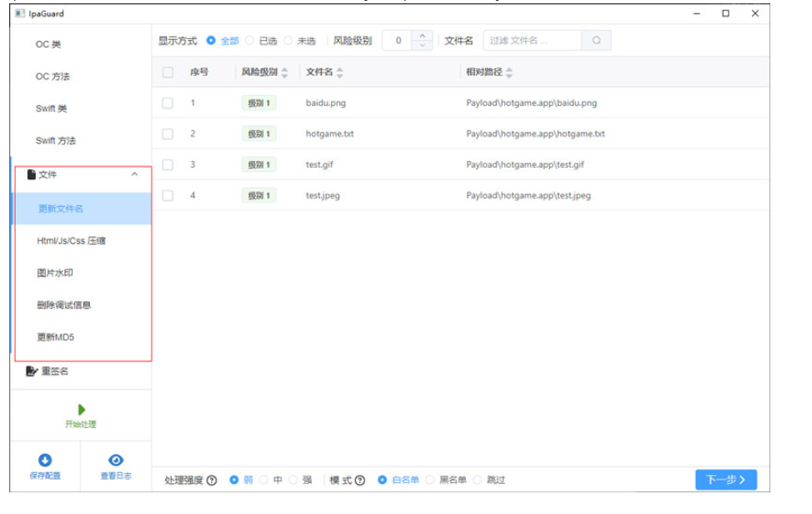
Task: Click the search magnifier icon
Action: tap(595, 39)
